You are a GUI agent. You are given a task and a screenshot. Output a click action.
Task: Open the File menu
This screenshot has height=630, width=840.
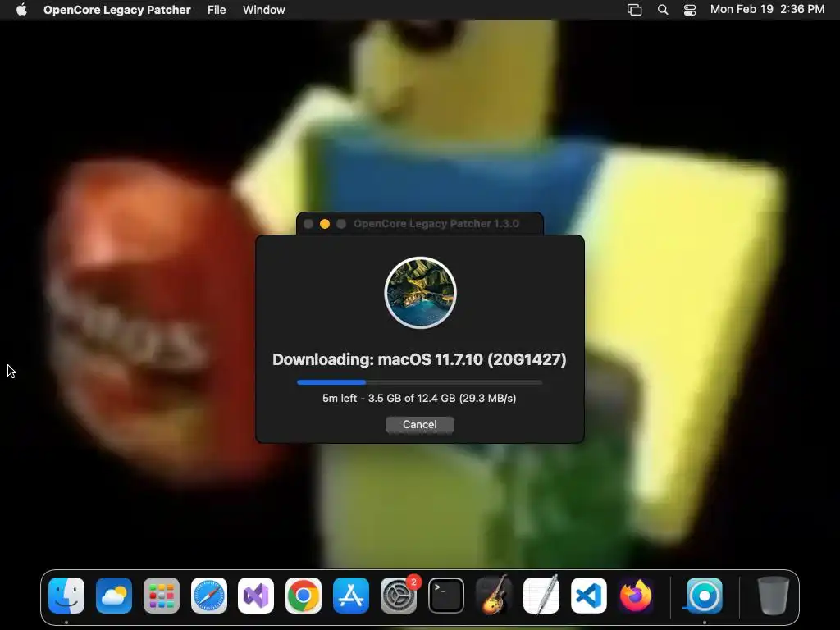click(x=217, y=10)
